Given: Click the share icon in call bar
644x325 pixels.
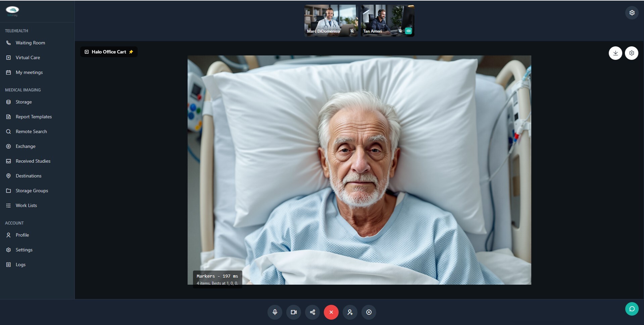Looking at the screenshot, I should 312,312.
